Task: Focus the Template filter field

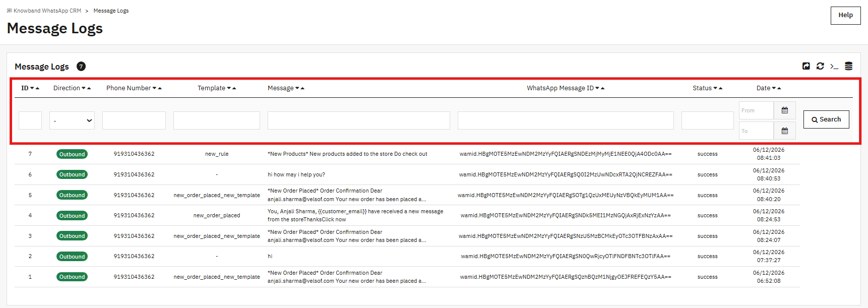Action: tap(217, 120)
